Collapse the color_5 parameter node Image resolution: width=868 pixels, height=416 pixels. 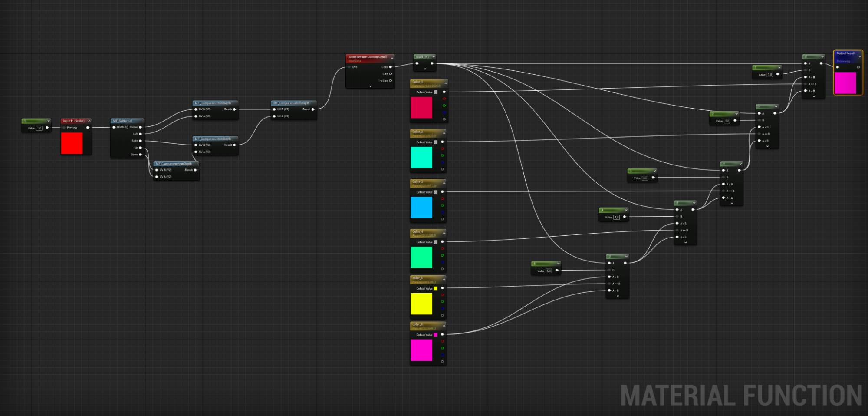444,279
